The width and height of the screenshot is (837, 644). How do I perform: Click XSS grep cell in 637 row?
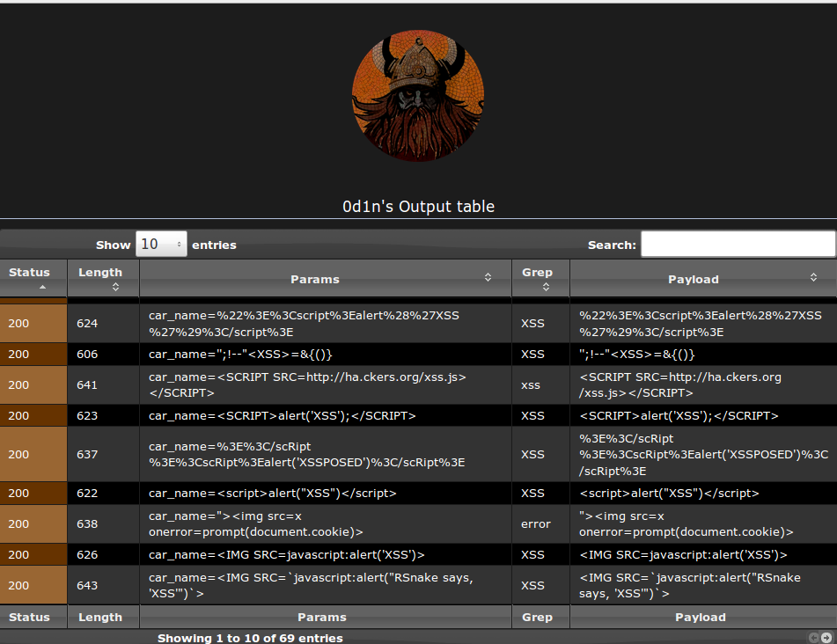tap(540, 455)
